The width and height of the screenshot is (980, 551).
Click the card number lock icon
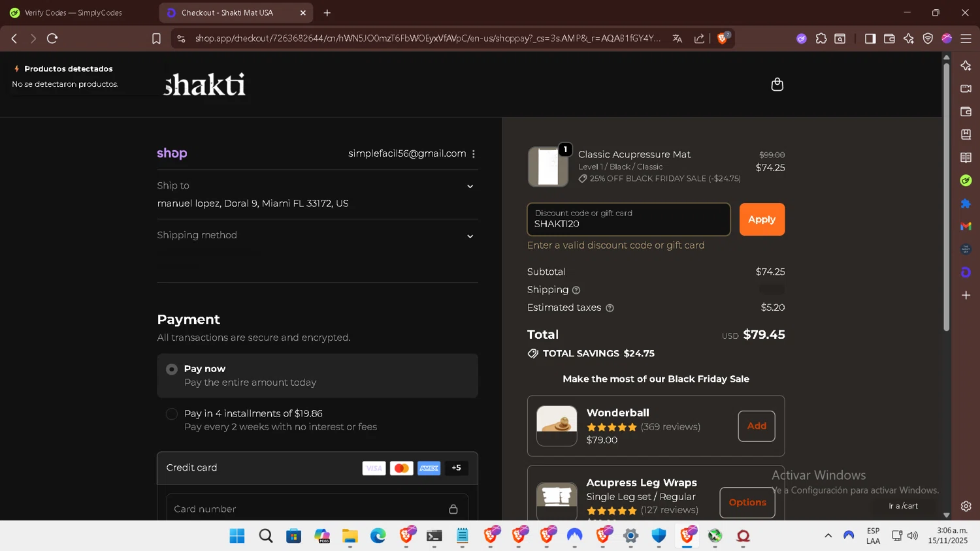(x=453, y=509)
